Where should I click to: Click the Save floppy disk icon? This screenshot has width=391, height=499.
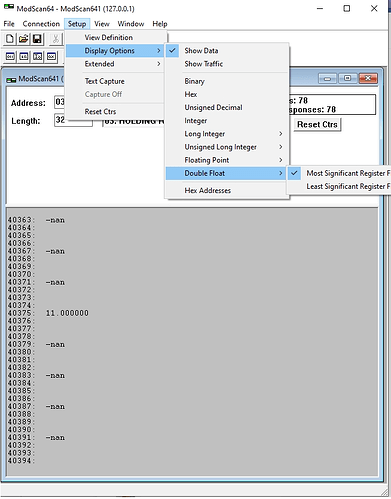(37, 39)
